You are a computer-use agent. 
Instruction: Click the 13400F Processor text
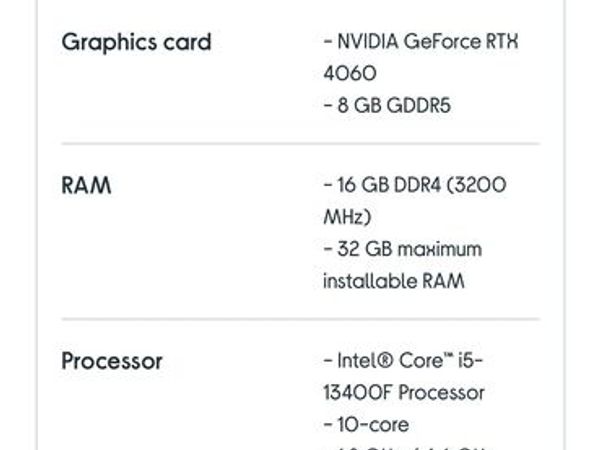coord(404,393)
